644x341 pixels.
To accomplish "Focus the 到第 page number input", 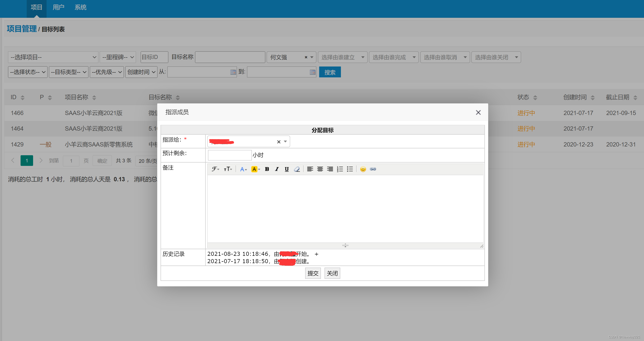I will 71,161.
